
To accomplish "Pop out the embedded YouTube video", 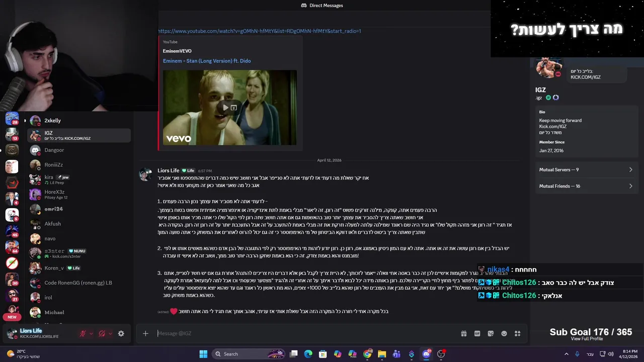I will click(x=234, y=108).
